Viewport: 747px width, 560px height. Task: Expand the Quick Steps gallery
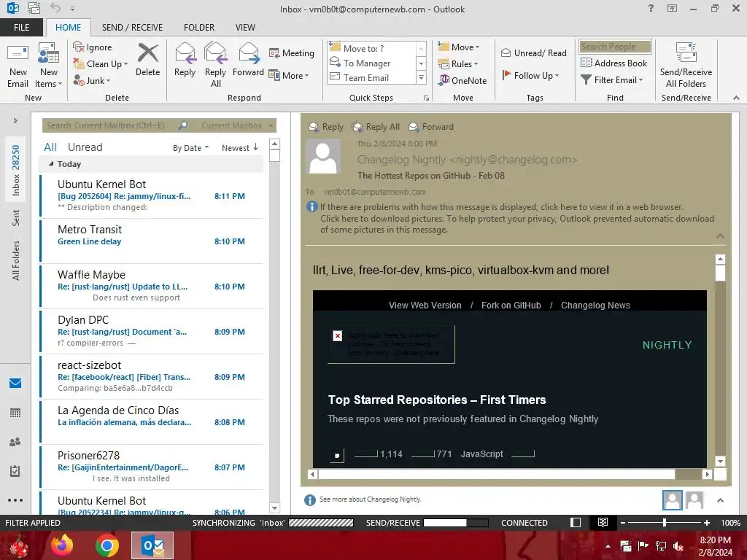[421, 77]
